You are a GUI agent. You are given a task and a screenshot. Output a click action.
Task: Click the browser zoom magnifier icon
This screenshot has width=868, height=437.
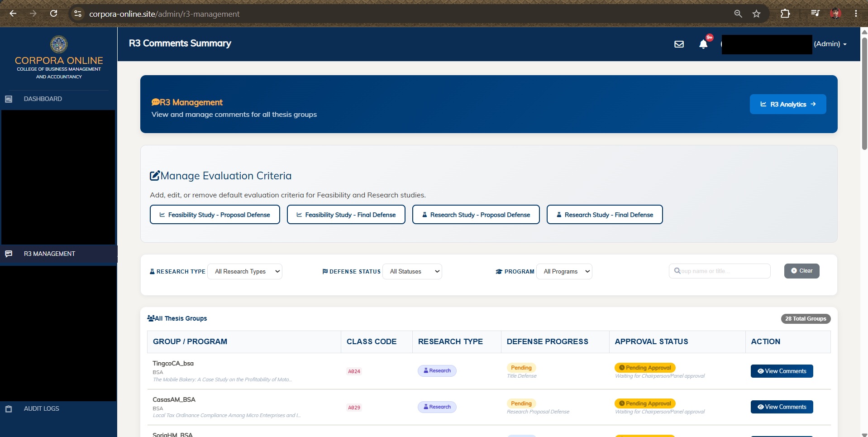(x=738, y=14)
